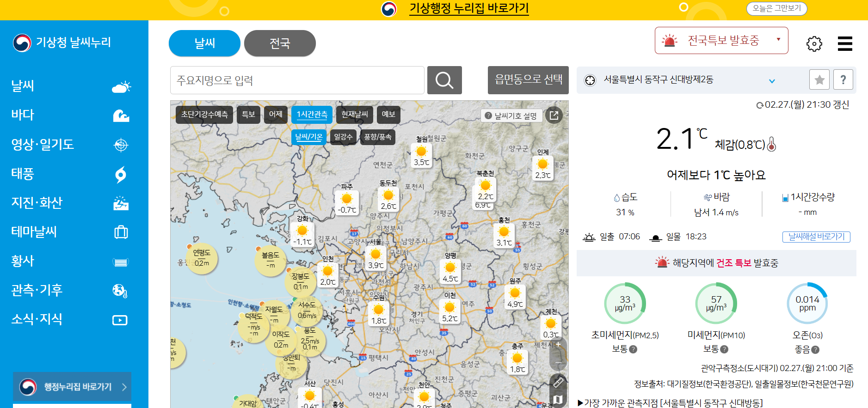Open settings via the gear icon

point(814,44)
